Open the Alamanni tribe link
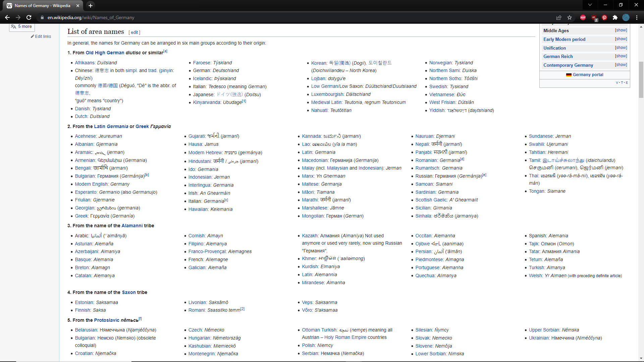644x362 pixels. (x=132, y=226)
